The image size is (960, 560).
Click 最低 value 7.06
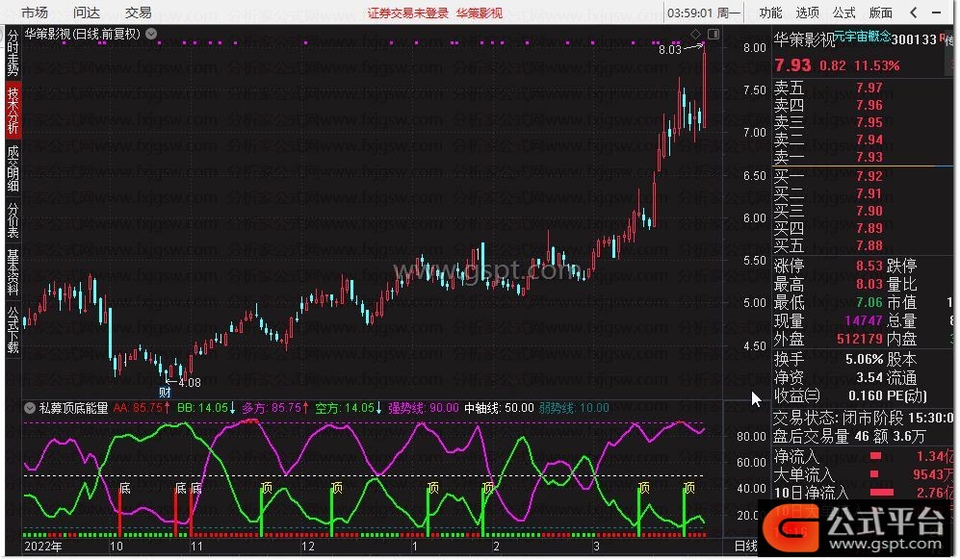(869, 302)
